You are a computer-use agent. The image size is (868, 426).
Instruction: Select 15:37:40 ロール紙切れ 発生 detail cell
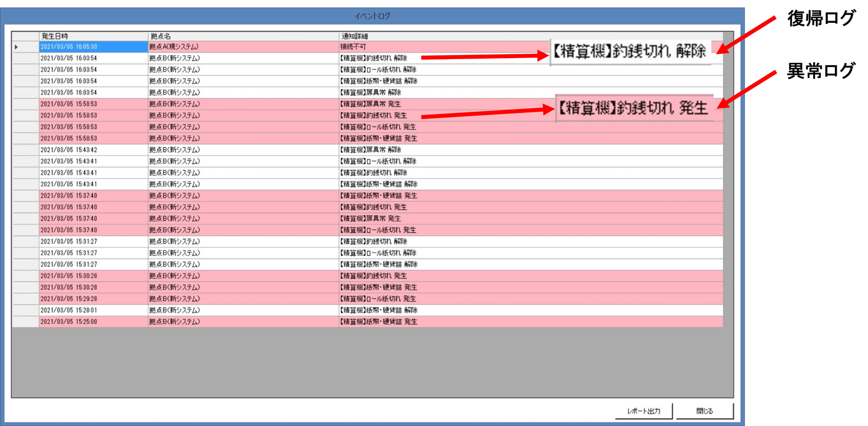[531, 230]
